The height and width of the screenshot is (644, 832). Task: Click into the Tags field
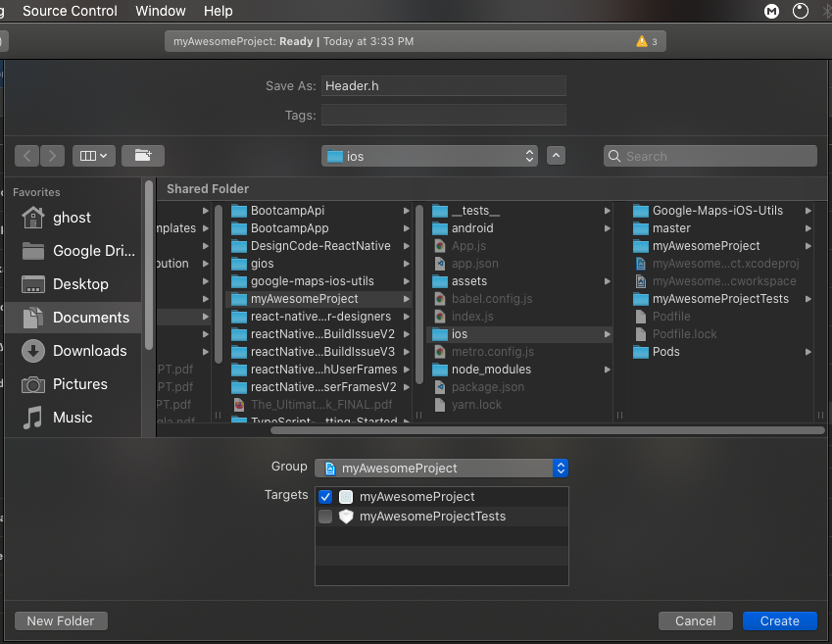point(444,116)
